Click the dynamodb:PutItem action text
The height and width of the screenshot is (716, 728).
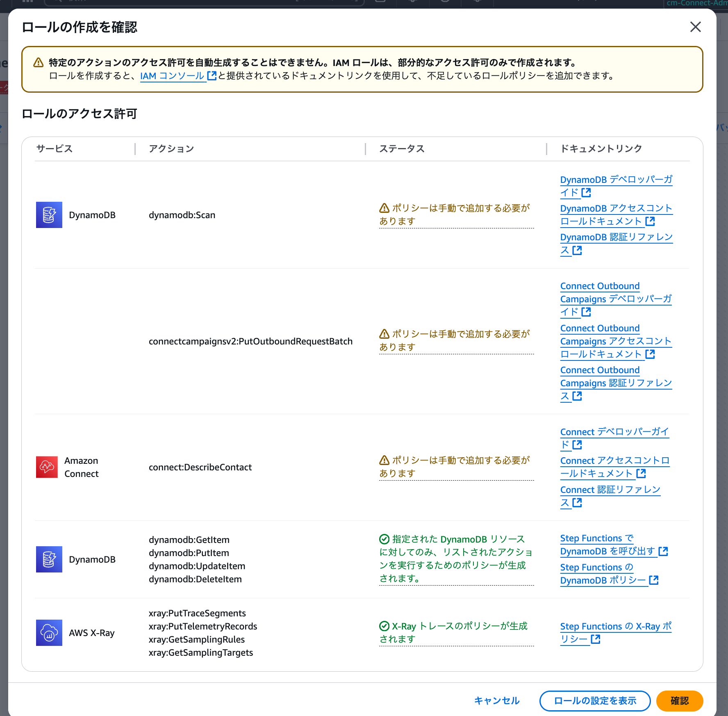point(189,553)
